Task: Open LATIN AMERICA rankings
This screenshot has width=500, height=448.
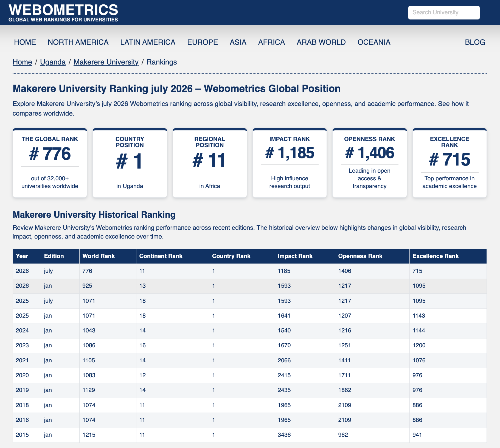Action: 148,42
